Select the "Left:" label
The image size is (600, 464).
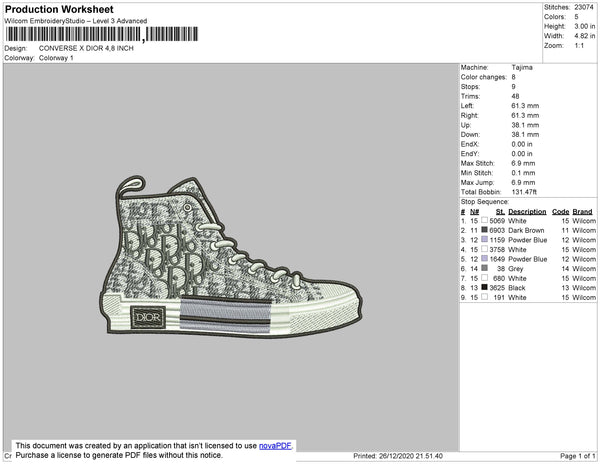[x=467, y=106]
